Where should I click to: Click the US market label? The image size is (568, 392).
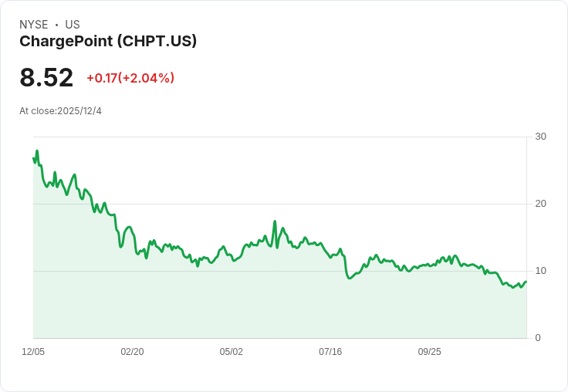(x=73, y=25)
